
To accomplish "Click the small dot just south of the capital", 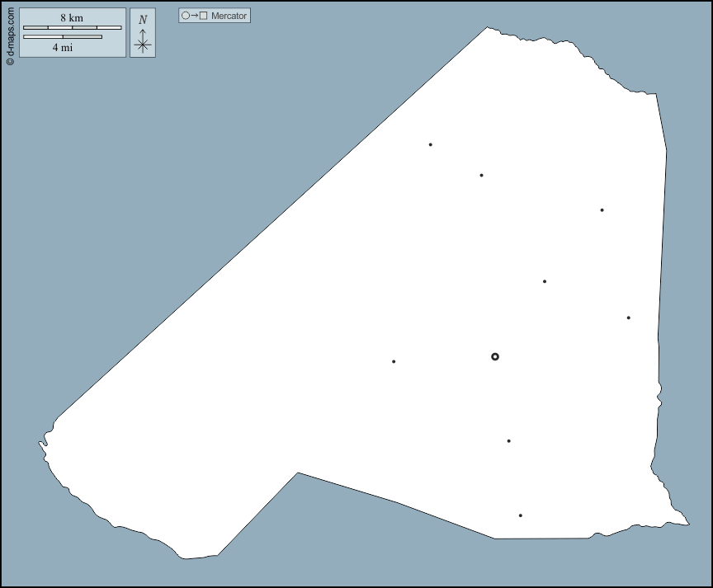I will tap(508, 441).
